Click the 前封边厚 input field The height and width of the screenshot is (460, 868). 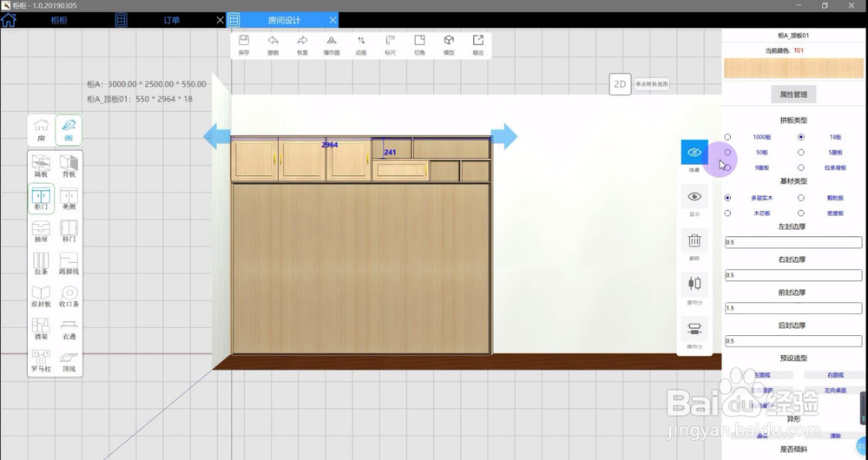(793, 308)
